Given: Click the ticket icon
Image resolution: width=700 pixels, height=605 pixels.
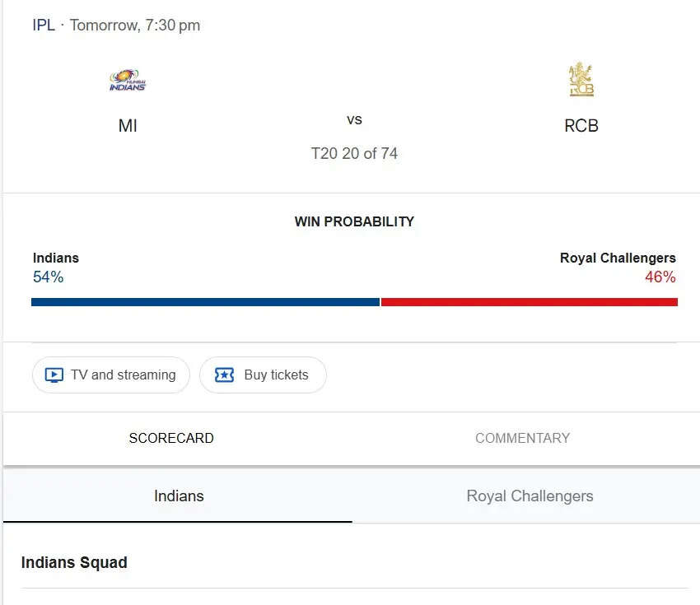Looking at the screenshot, I should coord(224,375).
